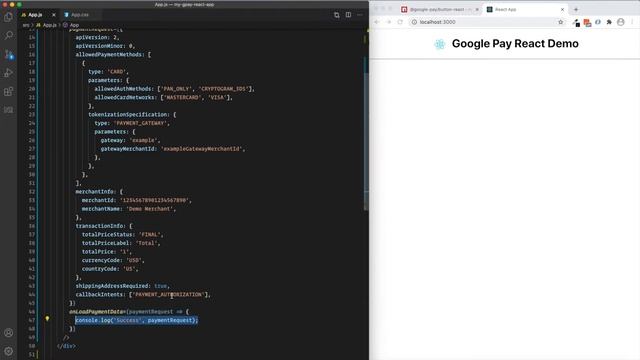Open the Run and Debug view

pyautogui.click(x=9, y=73)
